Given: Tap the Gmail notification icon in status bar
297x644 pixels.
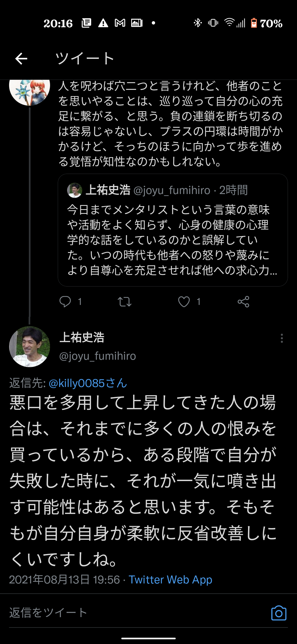Looking at the screenshot, I should pyautogui.click(x=120, y=23).
